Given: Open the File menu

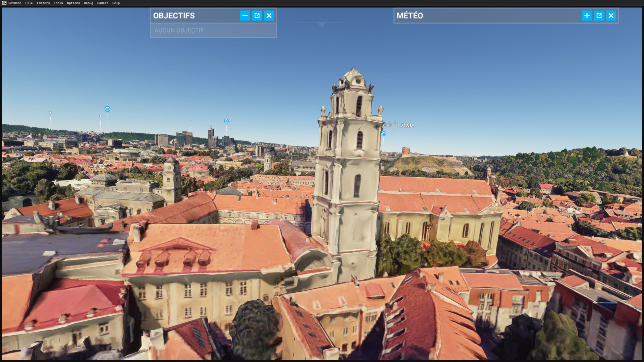Looking at the screenshot, I should click(x=29, y=3).
